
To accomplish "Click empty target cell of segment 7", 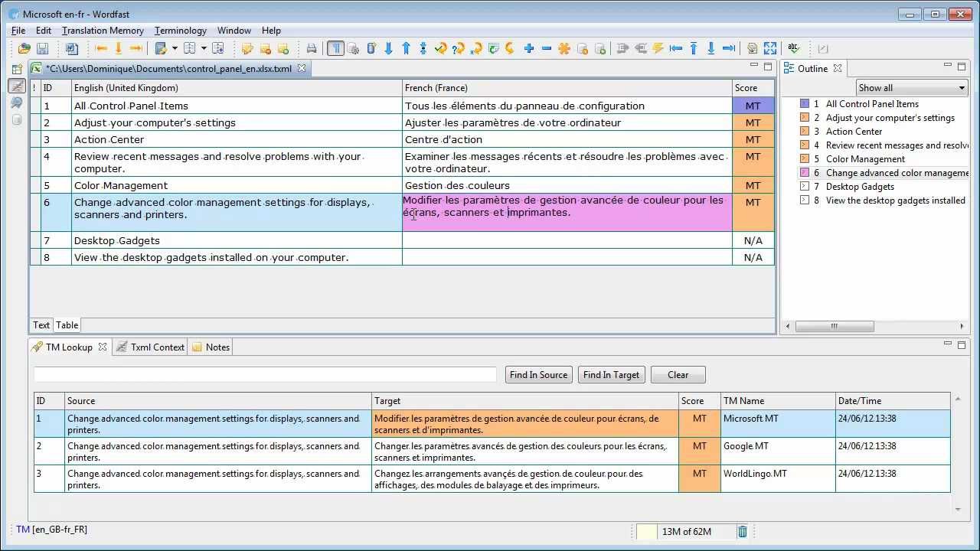I will tap(567, 240).
